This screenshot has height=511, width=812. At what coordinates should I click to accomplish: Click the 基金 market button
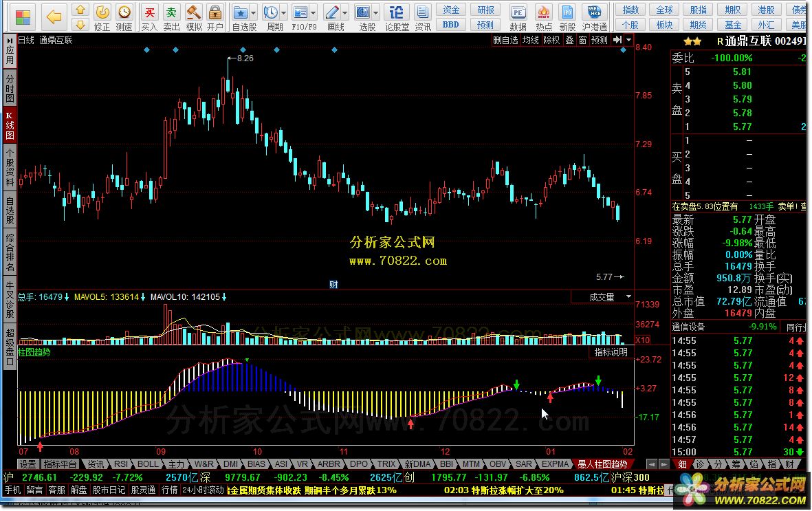coord(732,24)
